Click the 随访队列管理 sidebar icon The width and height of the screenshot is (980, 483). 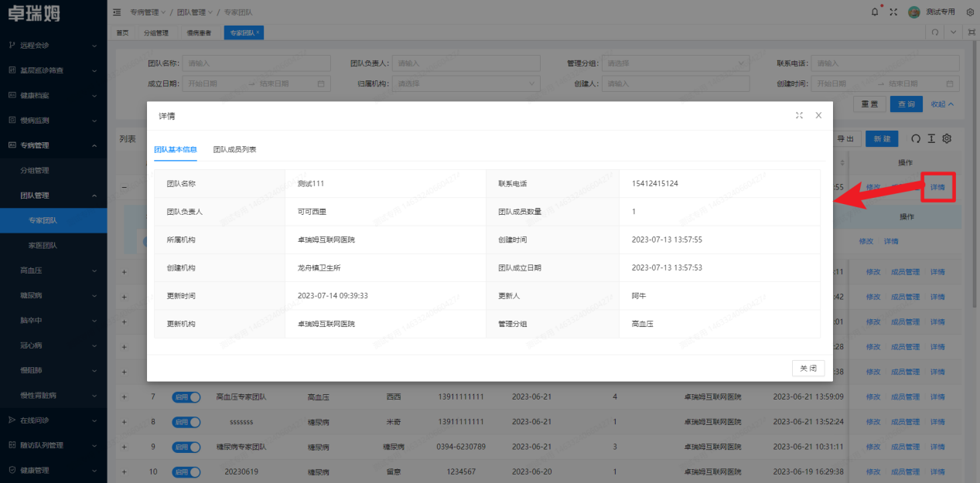tap(12, 444)
